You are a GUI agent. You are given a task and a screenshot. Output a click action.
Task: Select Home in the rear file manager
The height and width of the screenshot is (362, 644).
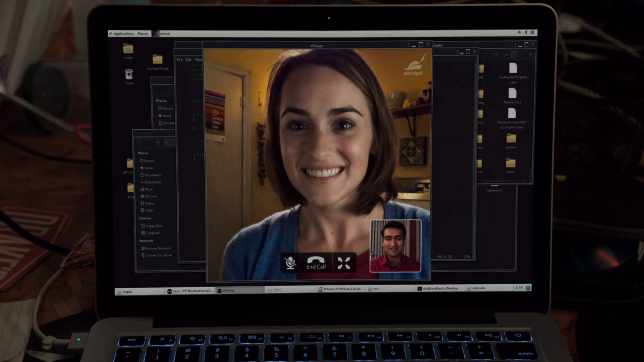point(165,116)
